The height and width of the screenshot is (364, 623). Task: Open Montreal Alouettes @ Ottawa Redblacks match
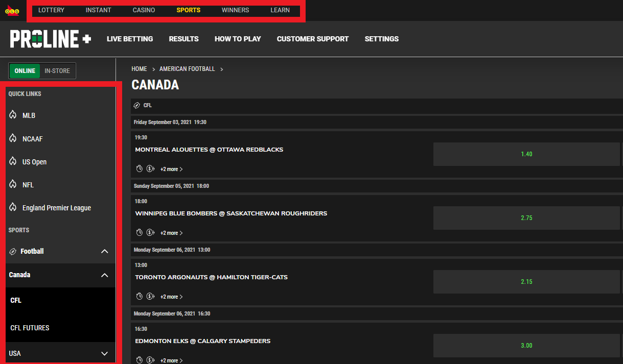209,150
